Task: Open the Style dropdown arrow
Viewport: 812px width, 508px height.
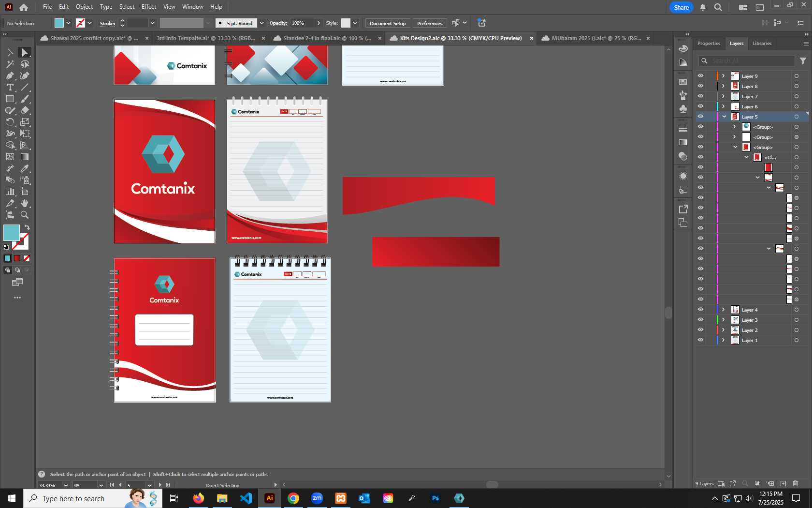Action: [355, 23]
